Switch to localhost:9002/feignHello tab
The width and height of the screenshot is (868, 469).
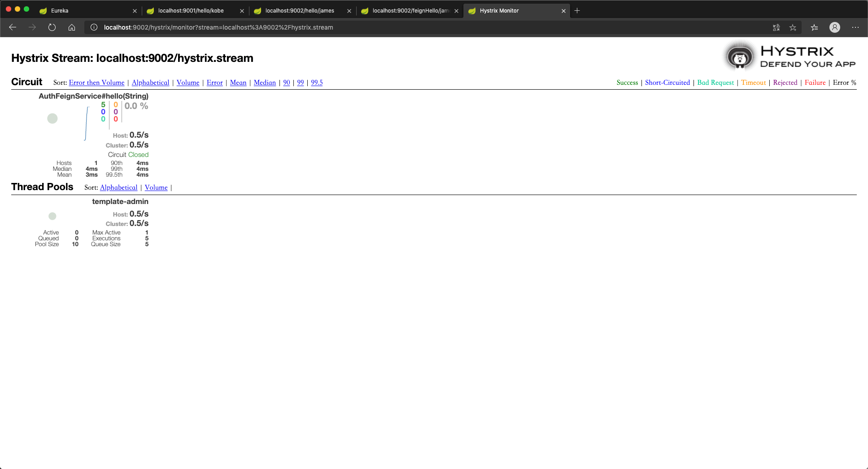click(x=410, y=11)
